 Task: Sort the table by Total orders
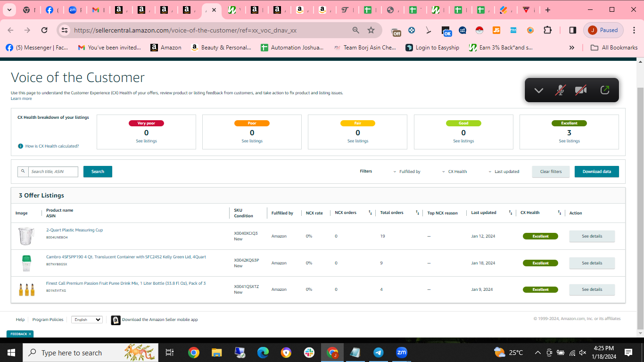coord(417,213)
